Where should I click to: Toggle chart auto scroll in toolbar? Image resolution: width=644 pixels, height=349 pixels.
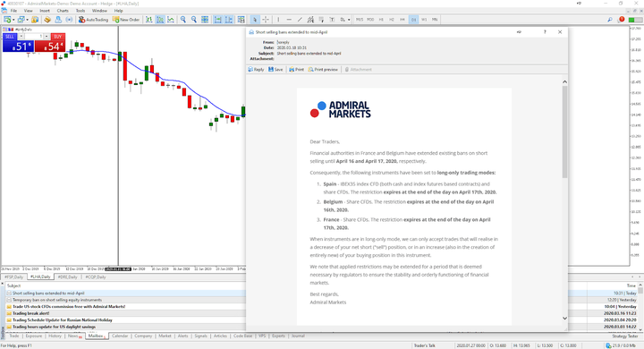coord(217,20)
